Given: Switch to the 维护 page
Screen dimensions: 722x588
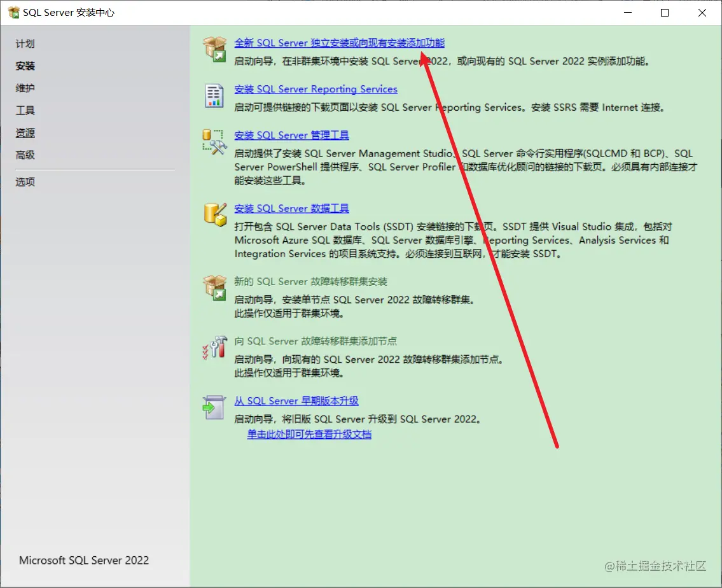Looking at the screenshot, I should coord(25,88).
